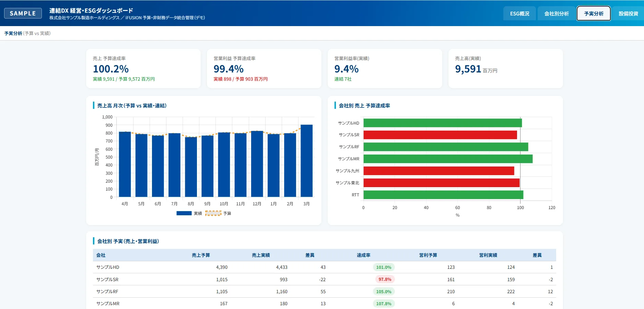
Task: Click the 8月 bar in monthly chart
Action: (191, 167)
